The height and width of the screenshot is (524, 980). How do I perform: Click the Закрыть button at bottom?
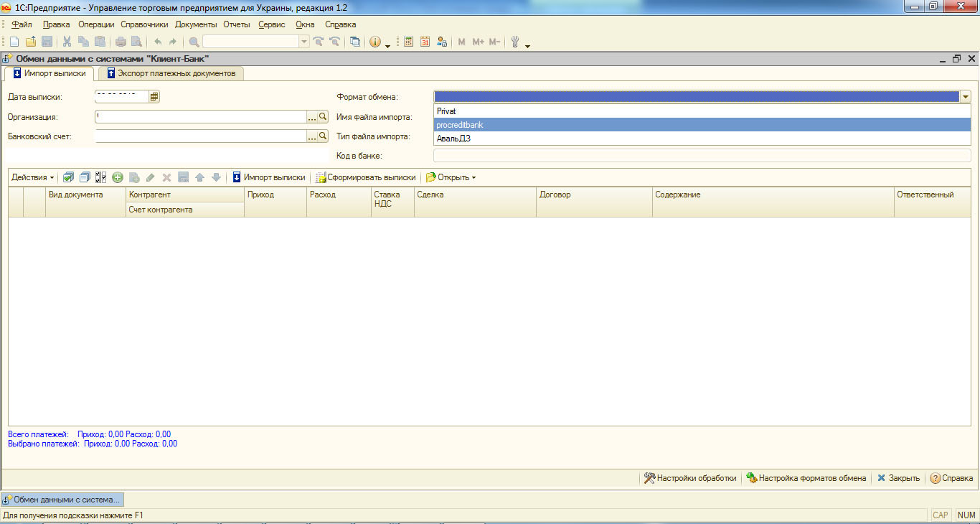[898, 478]
